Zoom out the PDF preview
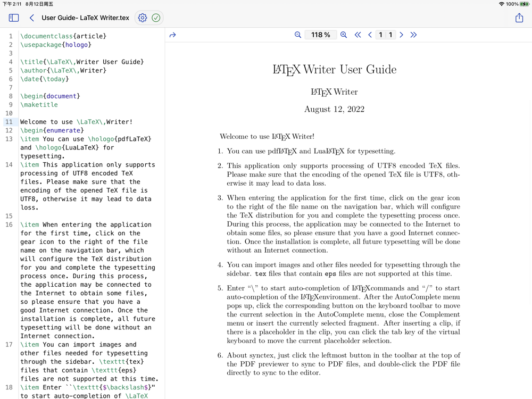This screenshot has height=399, width=532. click(x=298, y=35)
